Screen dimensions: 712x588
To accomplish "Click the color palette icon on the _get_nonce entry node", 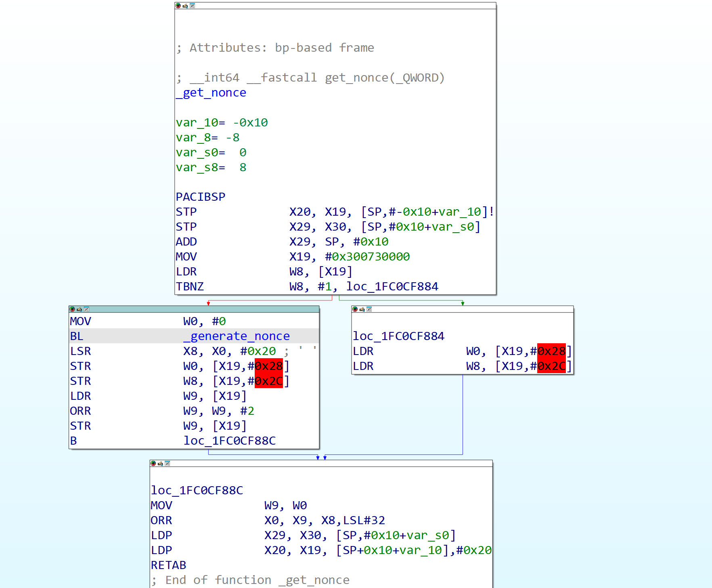I will [178, 6].
